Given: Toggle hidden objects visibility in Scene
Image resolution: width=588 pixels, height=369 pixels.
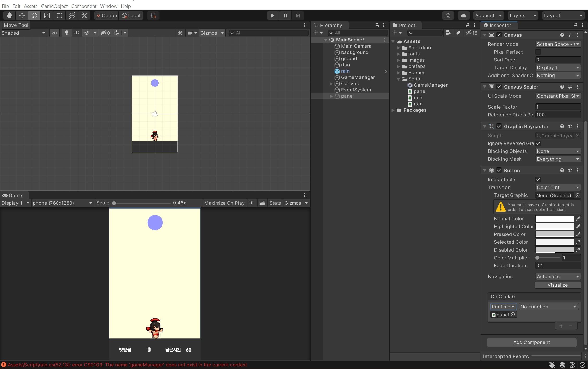Looking at the screenshot, I should point(105,33).
